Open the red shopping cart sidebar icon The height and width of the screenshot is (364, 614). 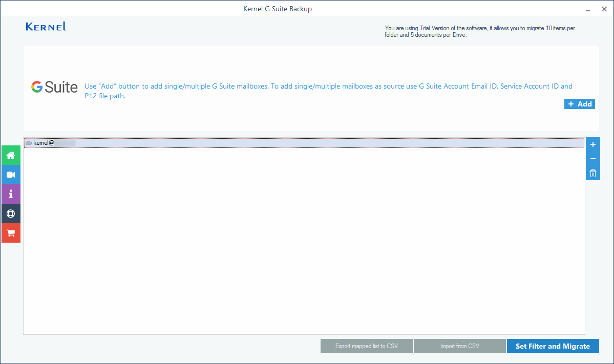11,233
